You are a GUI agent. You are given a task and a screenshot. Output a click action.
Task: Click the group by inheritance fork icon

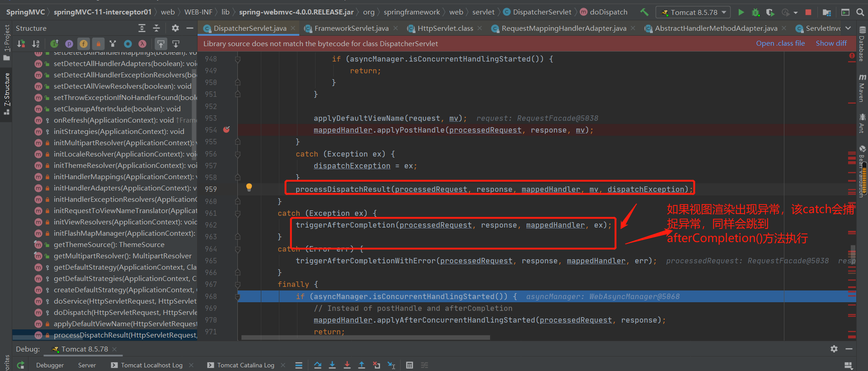[113, 43]
